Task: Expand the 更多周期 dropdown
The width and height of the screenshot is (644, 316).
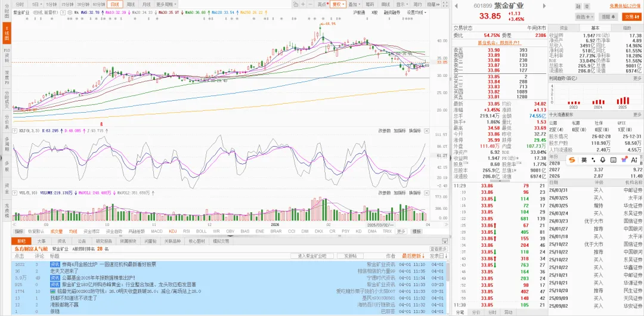Action: pos(165,5)
